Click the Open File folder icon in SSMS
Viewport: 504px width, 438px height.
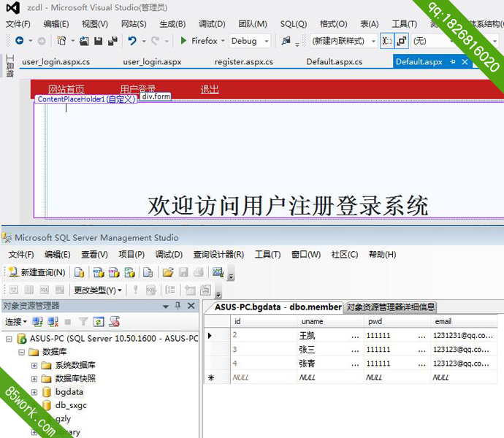point(168,272)
